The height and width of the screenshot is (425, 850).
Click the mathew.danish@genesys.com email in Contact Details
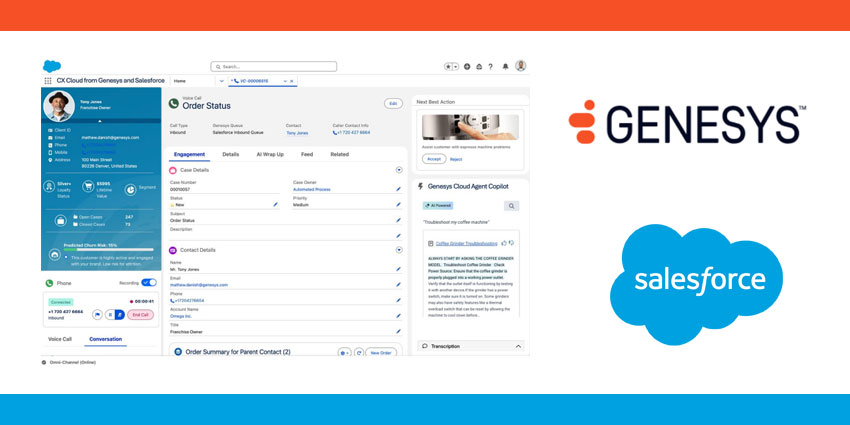(x=199, y=285)
